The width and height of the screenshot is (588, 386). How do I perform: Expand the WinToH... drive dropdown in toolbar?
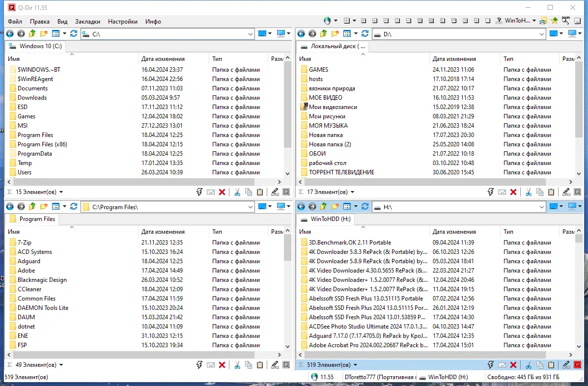coord(534,21)
